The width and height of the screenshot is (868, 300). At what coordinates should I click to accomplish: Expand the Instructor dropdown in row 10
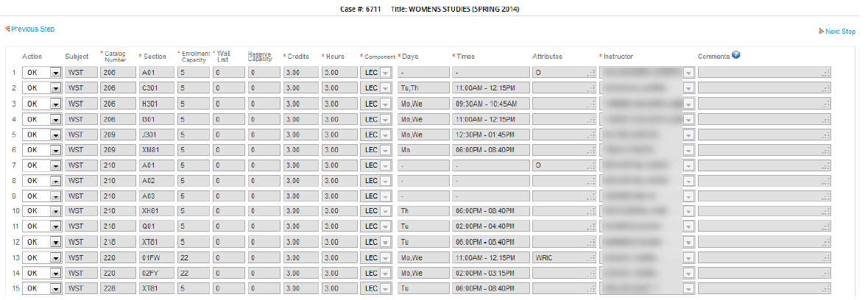click(688, 212)
